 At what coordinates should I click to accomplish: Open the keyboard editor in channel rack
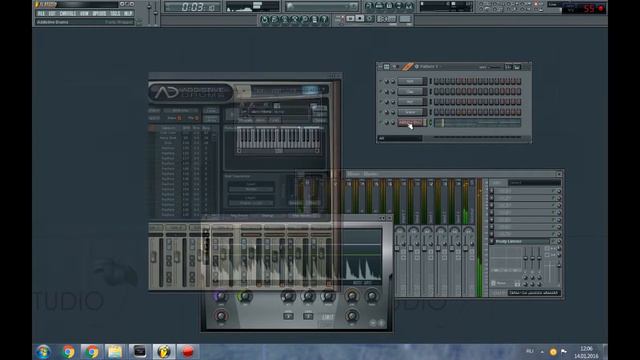click(517, 67)
